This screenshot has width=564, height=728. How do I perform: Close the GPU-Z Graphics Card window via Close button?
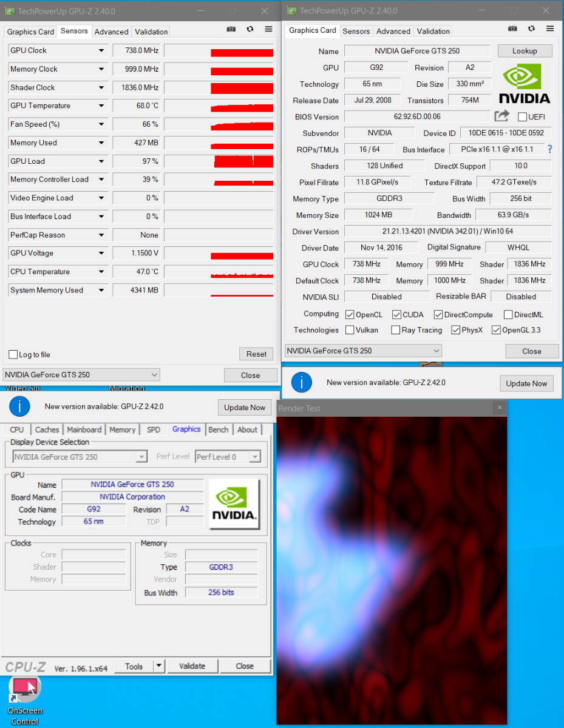(532, 351)
